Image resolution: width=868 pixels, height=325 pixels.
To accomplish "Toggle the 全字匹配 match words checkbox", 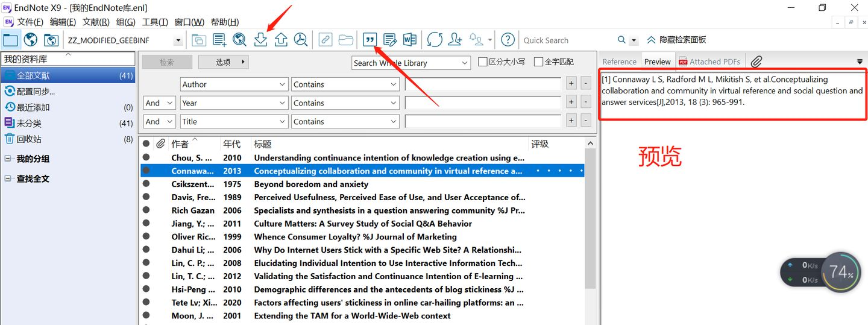I will pyautogui.click(x=539, y=62).
